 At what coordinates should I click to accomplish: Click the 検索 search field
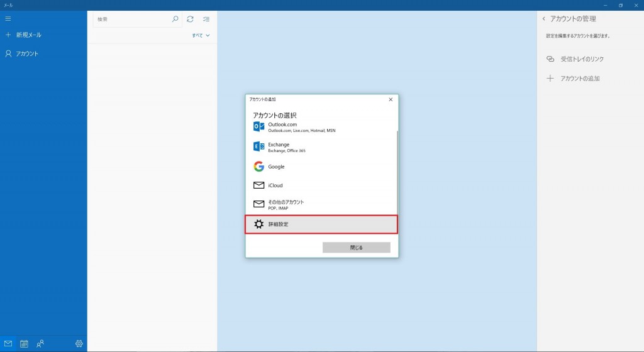tap(132, 19)
